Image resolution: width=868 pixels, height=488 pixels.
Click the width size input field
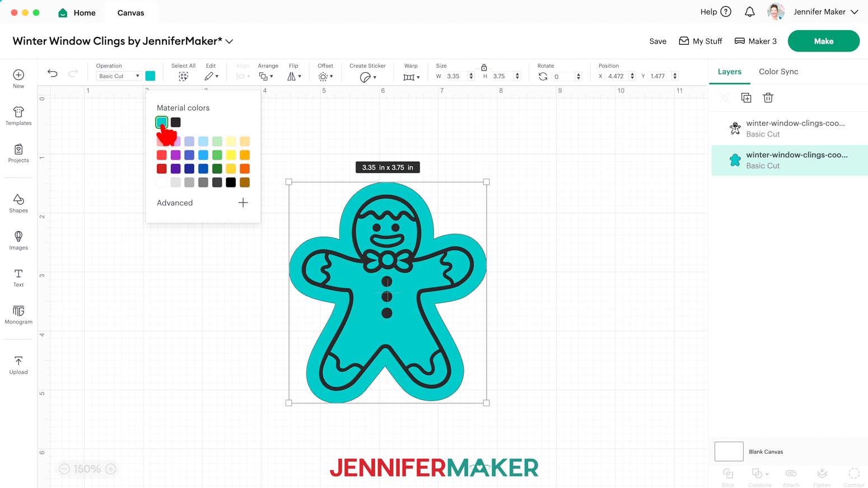(x=456, y=76)
